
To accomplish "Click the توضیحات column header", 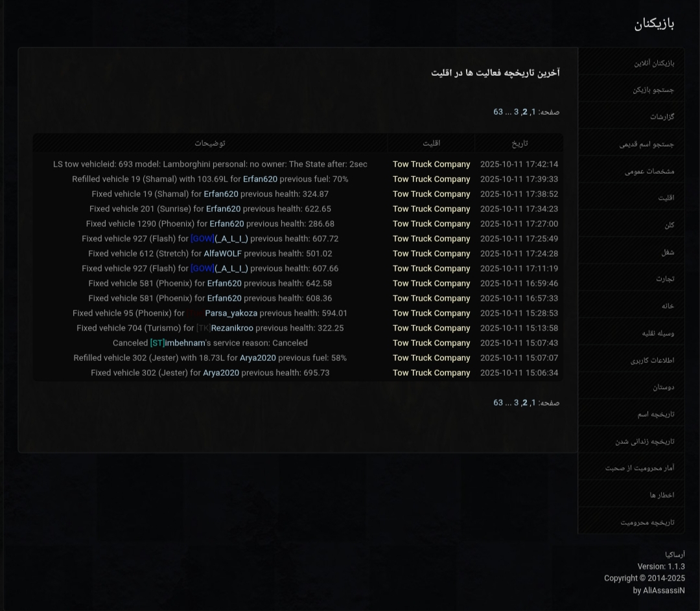I will pos(210,143).
